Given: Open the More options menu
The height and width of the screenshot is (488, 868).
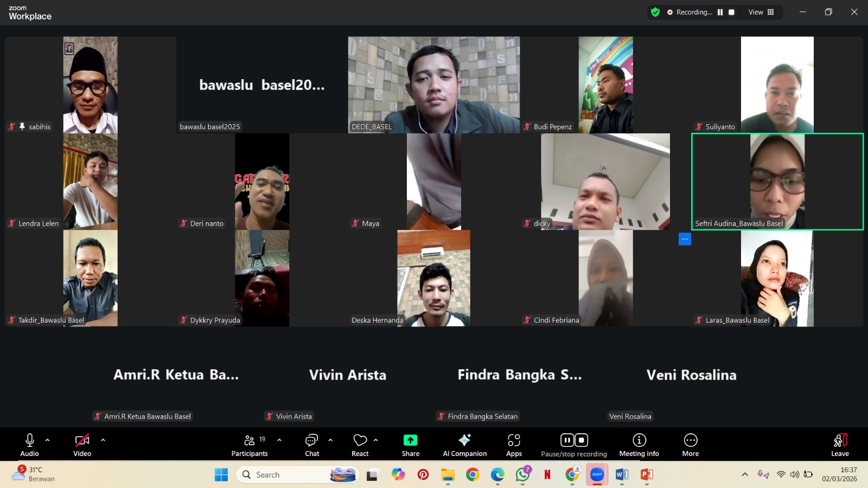Looking at the screenshot, I should pyautogui.click(x=690, y=445).
